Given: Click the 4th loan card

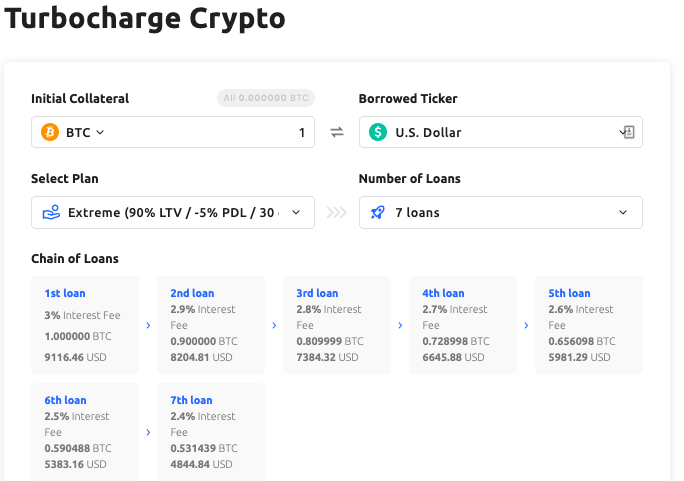Looking at the screenshot, I should coord(463,325).
